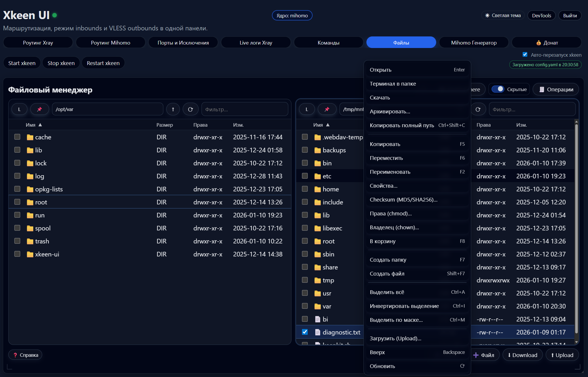Choose Скачать from the context menu
Image resolution: width=588 pixels, height=377 pixels.
380,97
